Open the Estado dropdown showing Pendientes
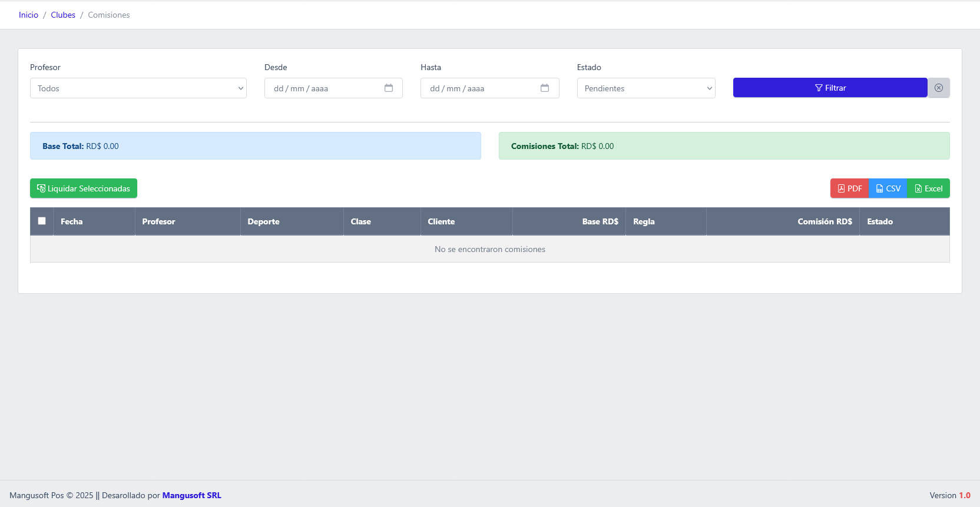This screenshot has width=980, height=507. pyautogui.click(x=646, y=88)
